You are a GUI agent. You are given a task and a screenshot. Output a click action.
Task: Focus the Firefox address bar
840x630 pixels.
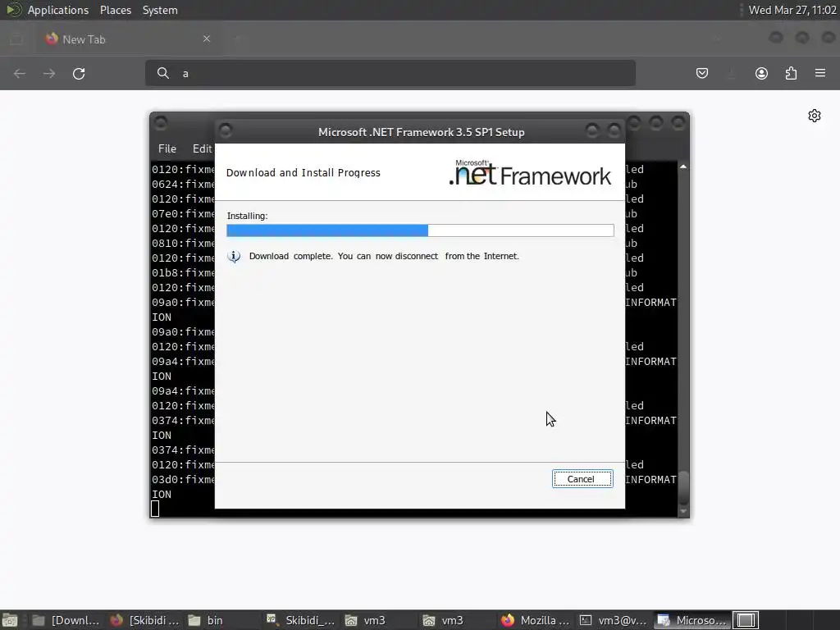(x=390, y=73)
